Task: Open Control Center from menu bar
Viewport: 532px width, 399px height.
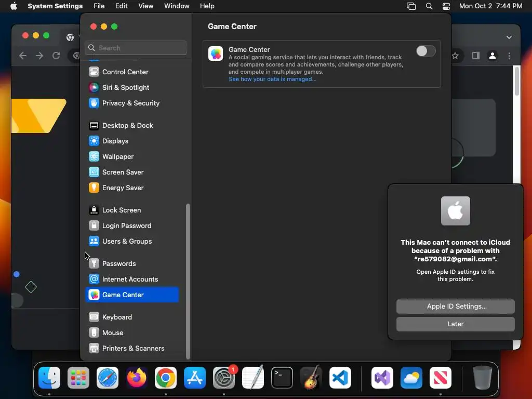Action: click(446, 6)
